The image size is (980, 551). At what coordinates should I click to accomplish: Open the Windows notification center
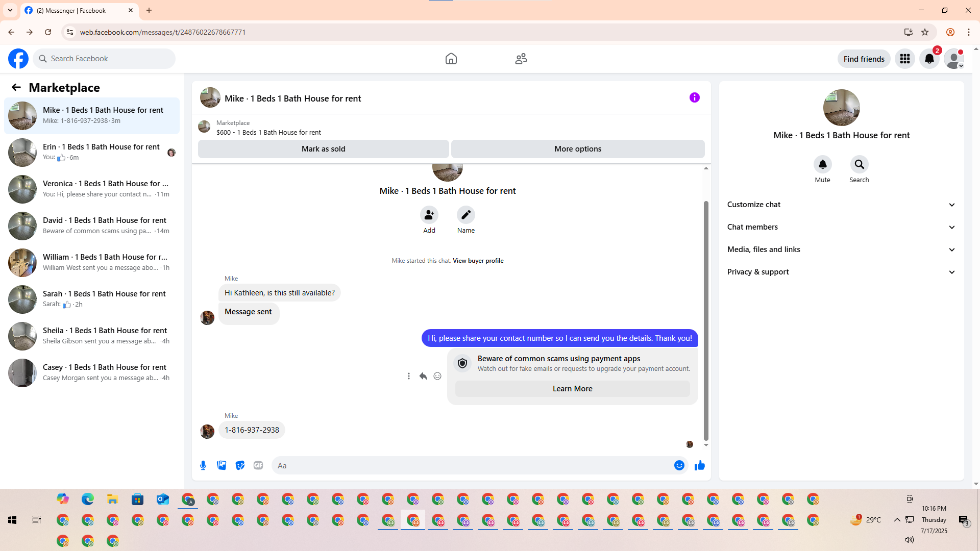pyautogui.click(x=964, y=520)
